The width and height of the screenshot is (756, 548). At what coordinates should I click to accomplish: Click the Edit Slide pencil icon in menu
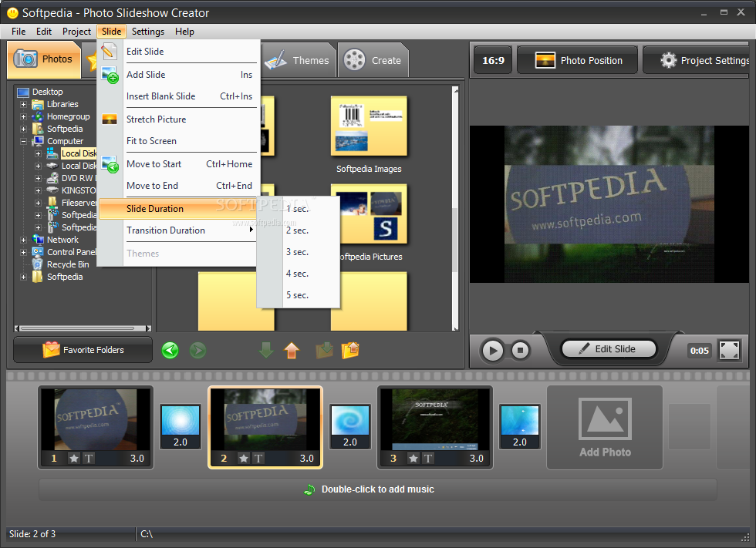pyautogui.click(x=109, y=52)
